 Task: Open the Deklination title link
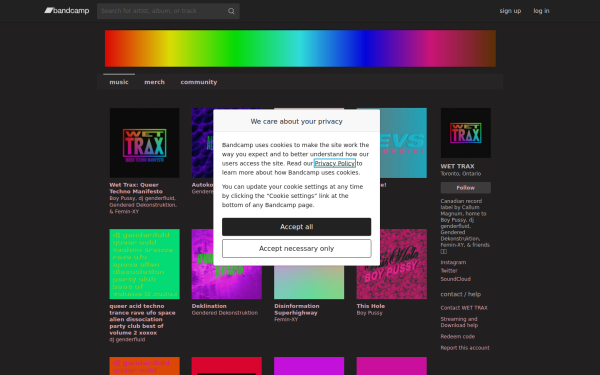[209, 306]
